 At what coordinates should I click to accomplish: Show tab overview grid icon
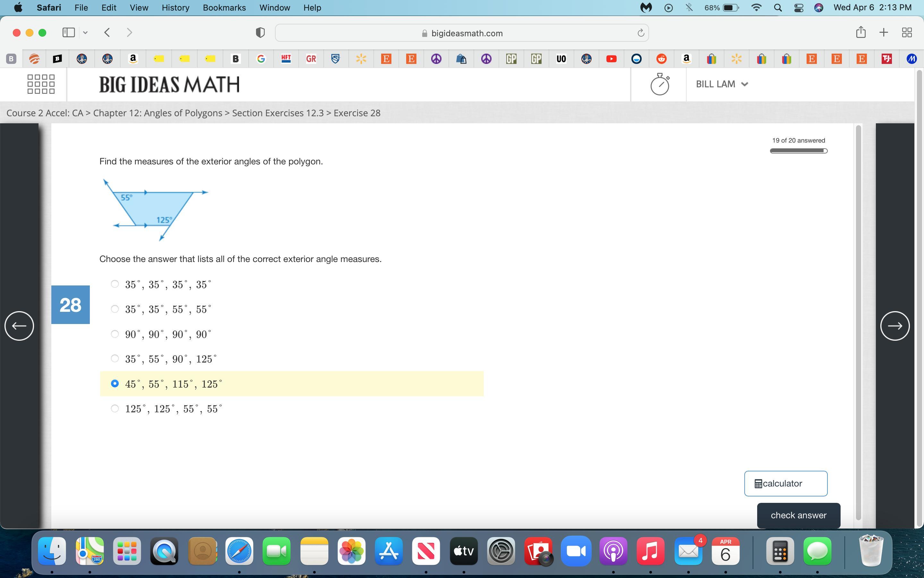point(907,32)
